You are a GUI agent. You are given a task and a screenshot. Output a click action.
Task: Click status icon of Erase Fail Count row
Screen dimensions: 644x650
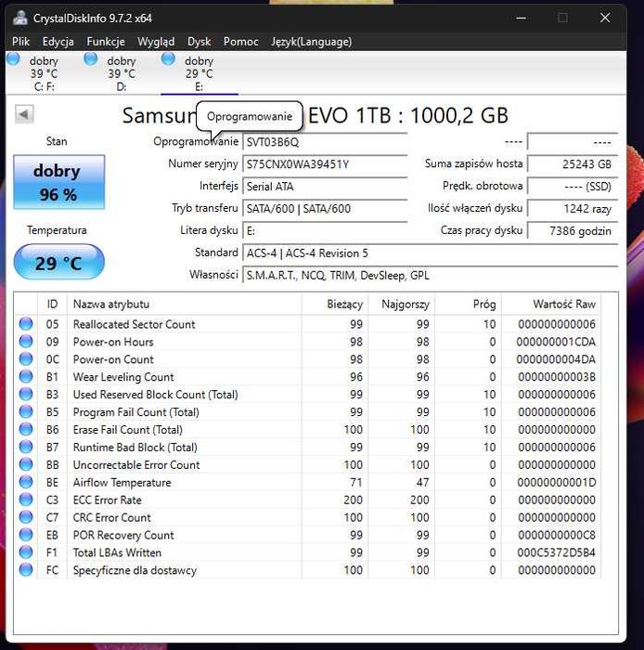pos(26,429)
